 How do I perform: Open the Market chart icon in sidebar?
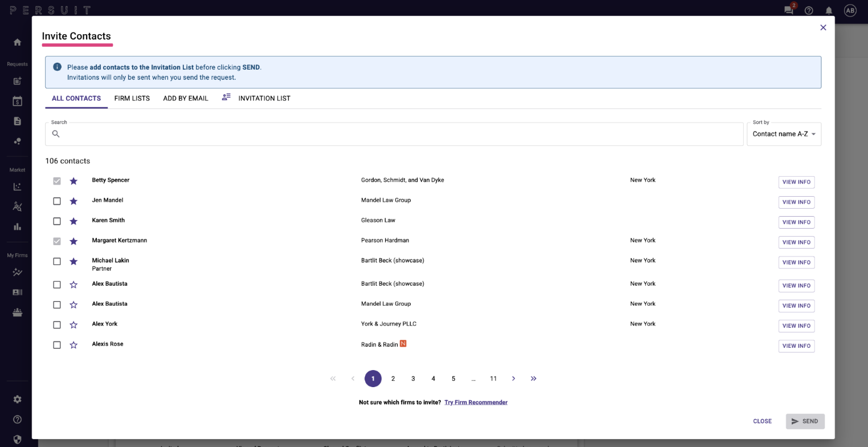(x=17, y=186)
